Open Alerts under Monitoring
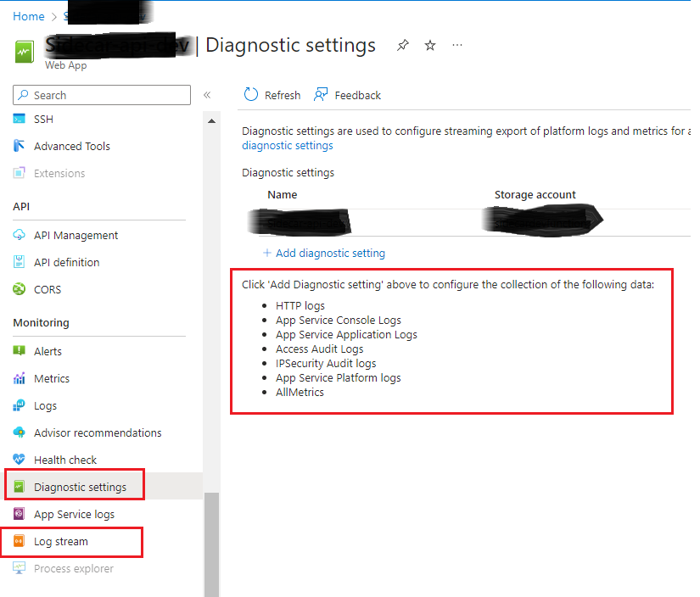Viewport: 700px width, 597px height. 48,352
